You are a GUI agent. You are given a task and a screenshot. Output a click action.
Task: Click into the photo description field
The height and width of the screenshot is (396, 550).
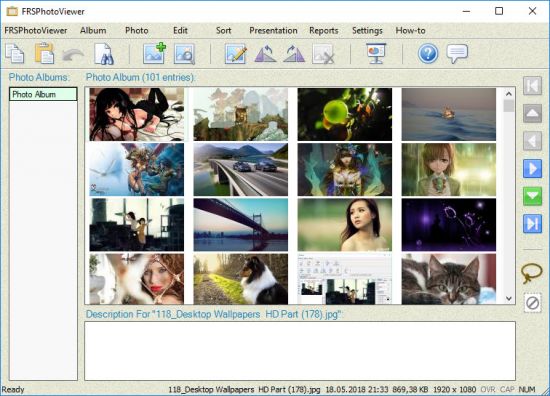tap(300, 351)
